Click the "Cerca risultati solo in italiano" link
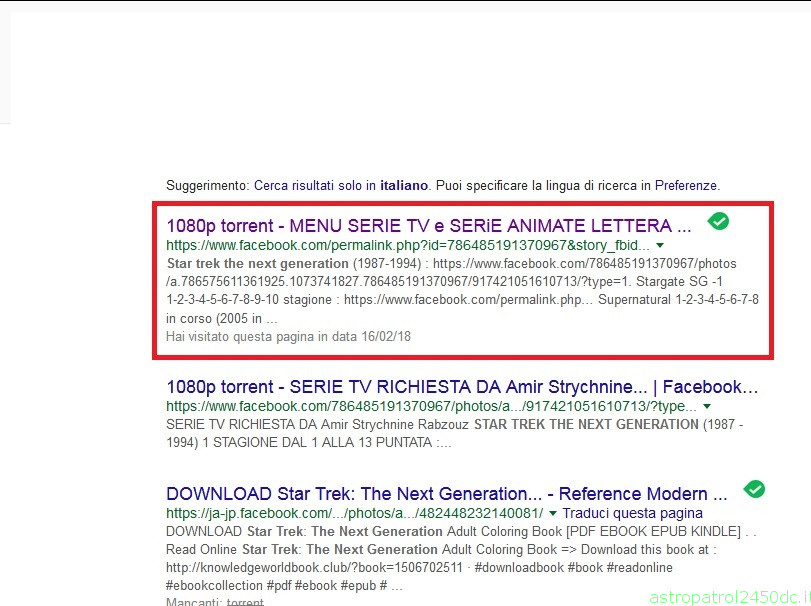Viewport: 811px width, 606px height. coord(341,186)
